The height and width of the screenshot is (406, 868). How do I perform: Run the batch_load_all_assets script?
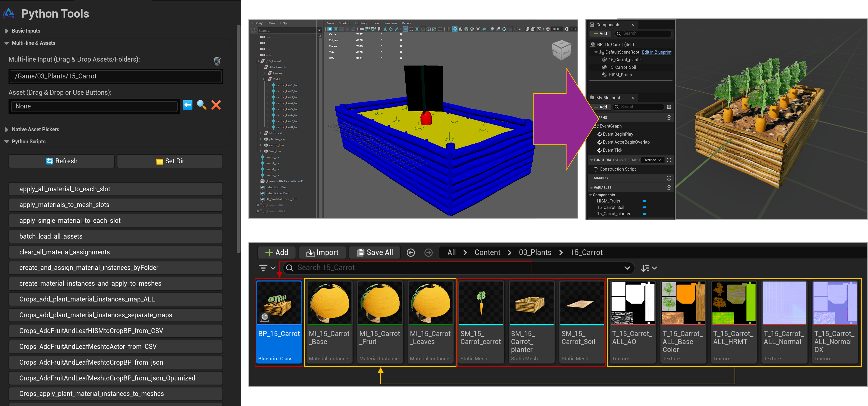116,236
